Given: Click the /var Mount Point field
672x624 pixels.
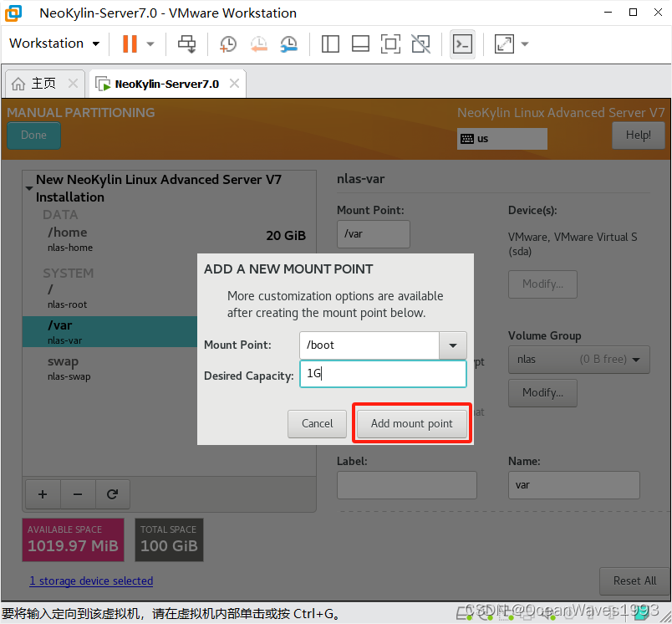Looking at the screenshot, I should click(x=374, y=233).
